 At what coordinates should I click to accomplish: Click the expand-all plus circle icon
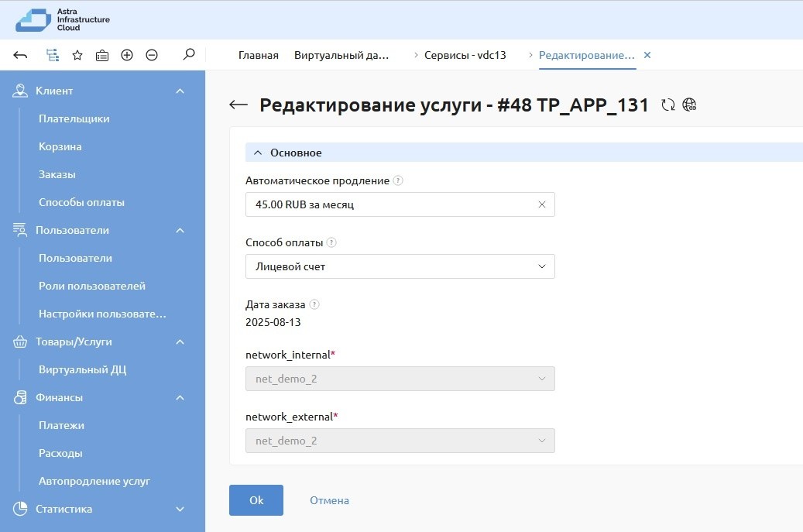[127, 55]
